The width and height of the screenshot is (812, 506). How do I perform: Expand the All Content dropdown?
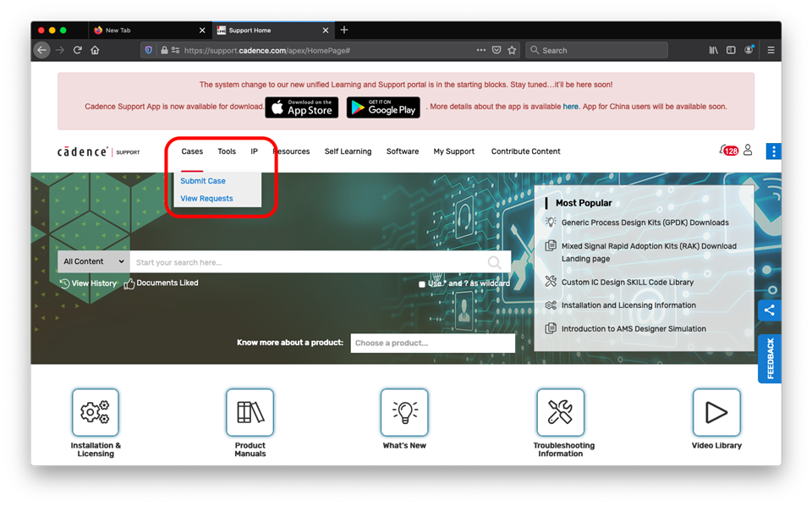pyautogui.click(x=94, y=261)
